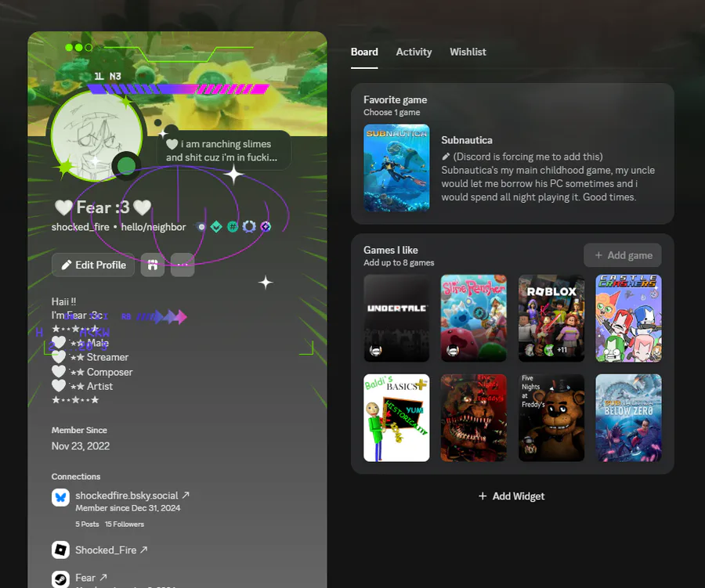Click the green hashtag username badge
This screenshot has height=588, width=705.
(x=233, y=227)
